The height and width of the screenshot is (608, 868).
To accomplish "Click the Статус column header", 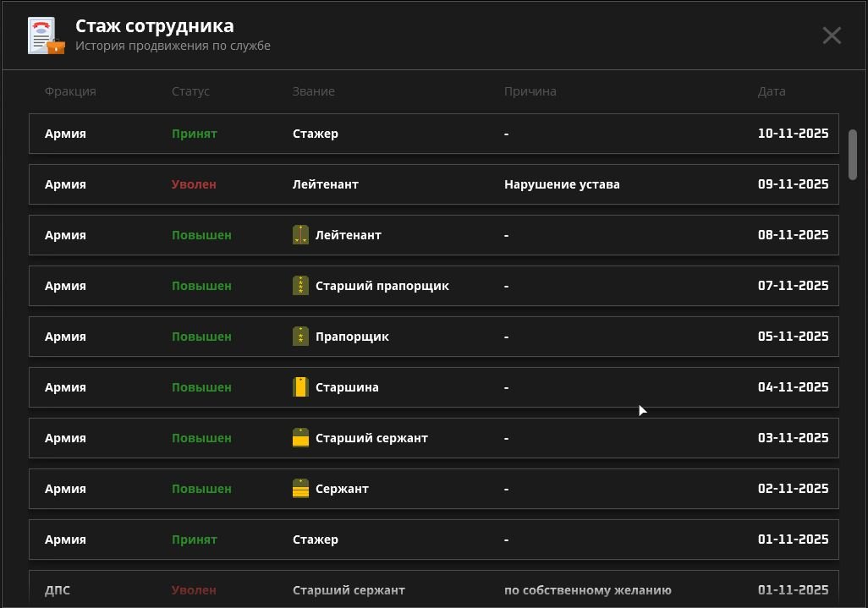I will pyautogui.click(x=190, y=91).
